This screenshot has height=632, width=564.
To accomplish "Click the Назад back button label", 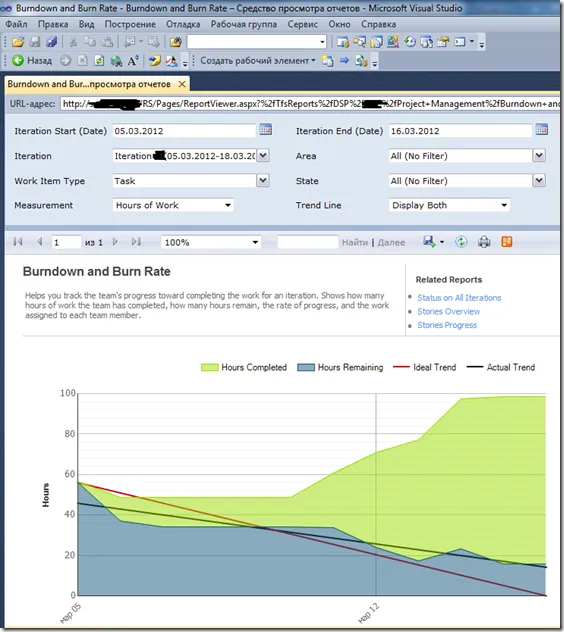I will 40,61.
